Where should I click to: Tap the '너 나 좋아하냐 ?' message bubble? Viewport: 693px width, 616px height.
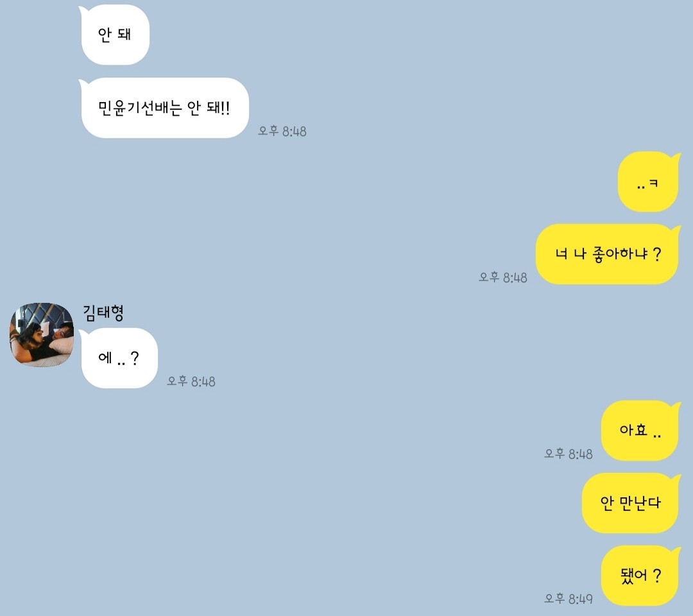[x=608, y=254]
